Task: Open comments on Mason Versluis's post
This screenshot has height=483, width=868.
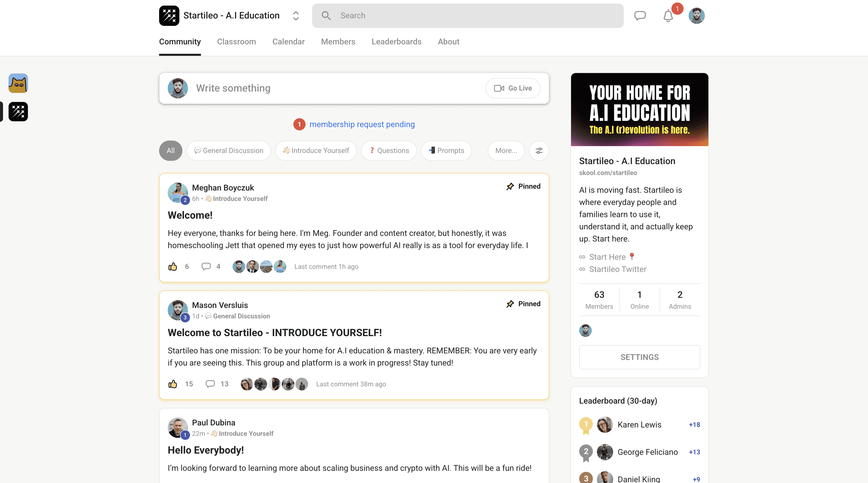Action: 210,384
